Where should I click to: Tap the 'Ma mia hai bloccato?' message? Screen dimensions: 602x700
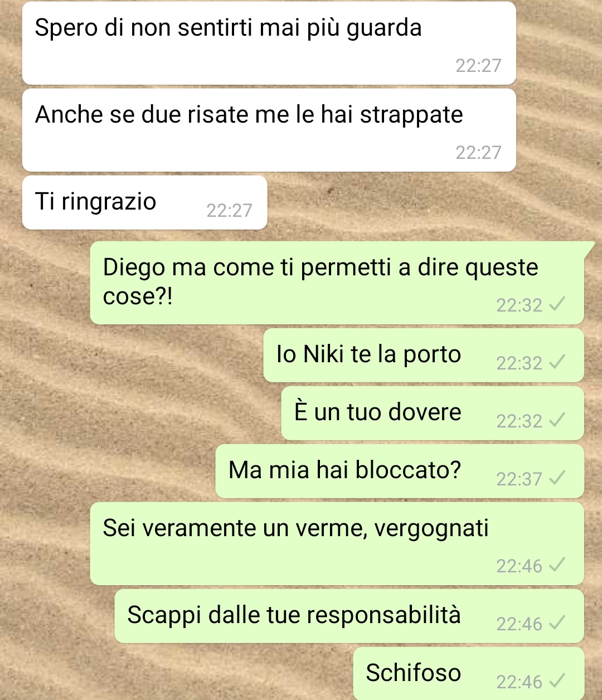pos(400,471)
